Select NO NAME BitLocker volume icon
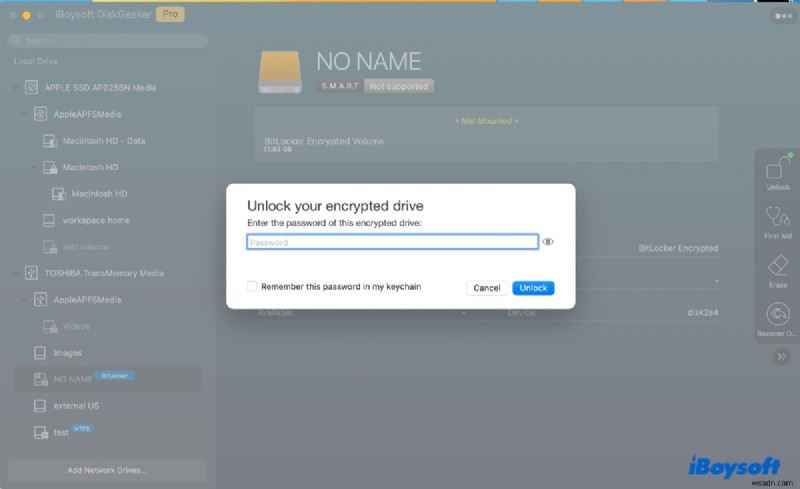800x489 pixels. coord(41,379)
